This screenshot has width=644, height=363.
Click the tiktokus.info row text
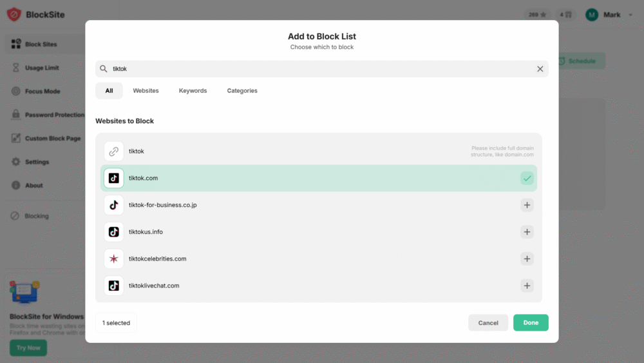click(146, 232)
